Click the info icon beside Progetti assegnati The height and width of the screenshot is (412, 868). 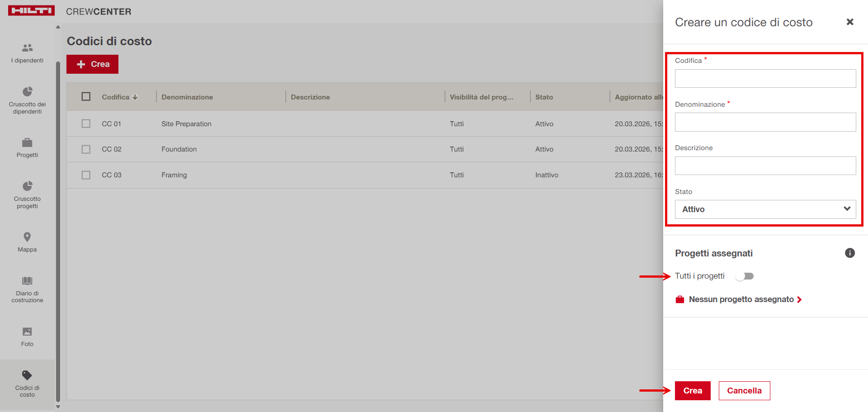pos(849,253)
